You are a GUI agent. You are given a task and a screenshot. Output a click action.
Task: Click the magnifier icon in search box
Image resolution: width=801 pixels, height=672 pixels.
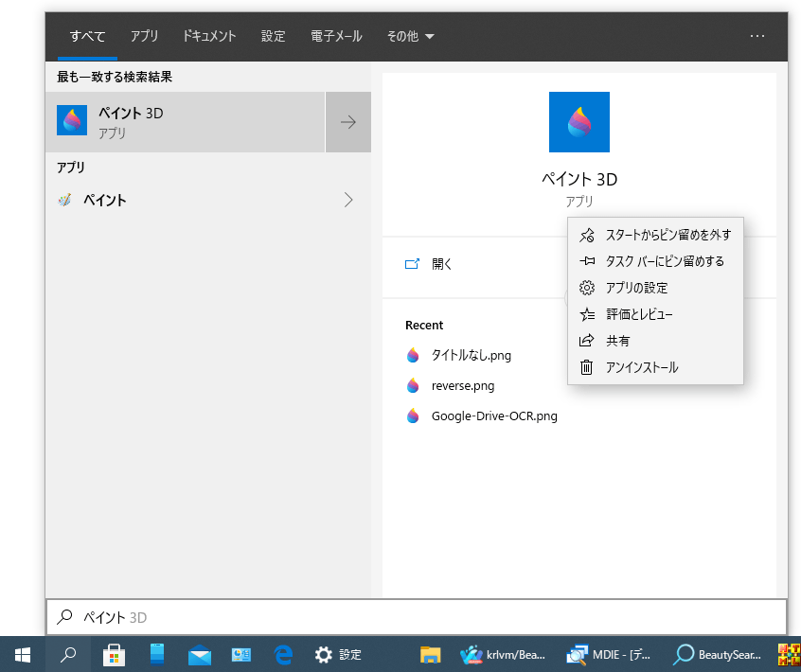tap(65, 617)
